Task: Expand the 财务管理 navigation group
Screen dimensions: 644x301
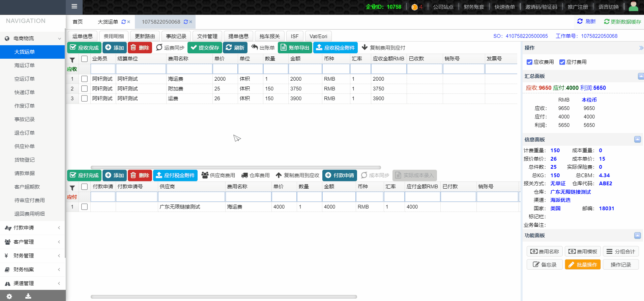Action: point(32,256)
